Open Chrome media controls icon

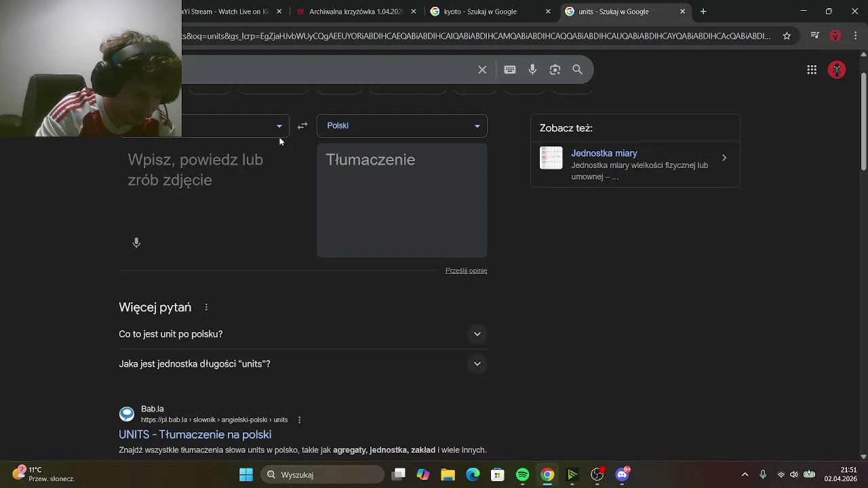coord(815,36)
